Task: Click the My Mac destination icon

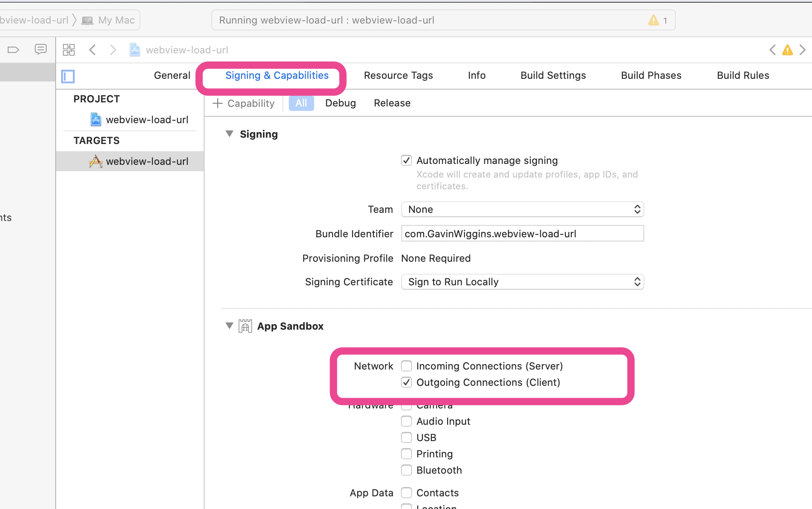Action: tap(87, 20)
